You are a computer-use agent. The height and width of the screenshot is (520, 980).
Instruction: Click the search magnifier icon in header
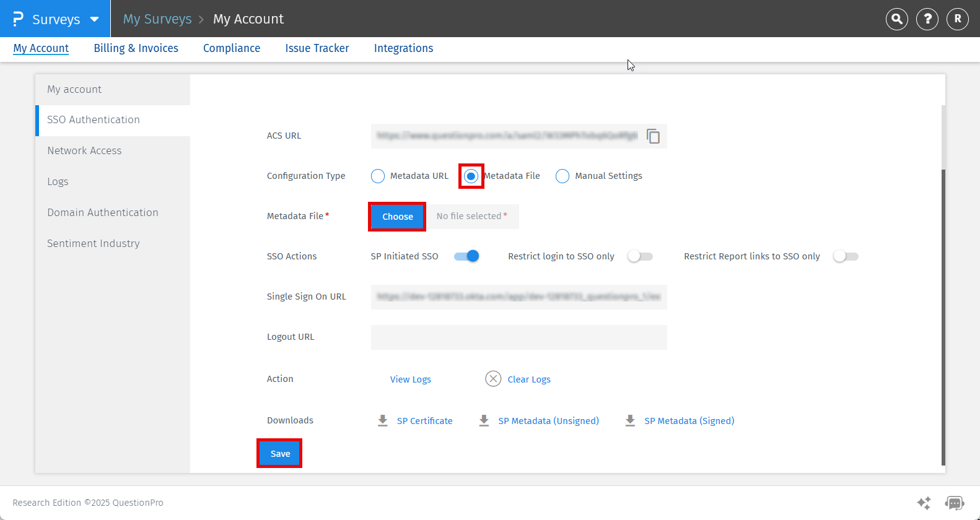point(896,19)
